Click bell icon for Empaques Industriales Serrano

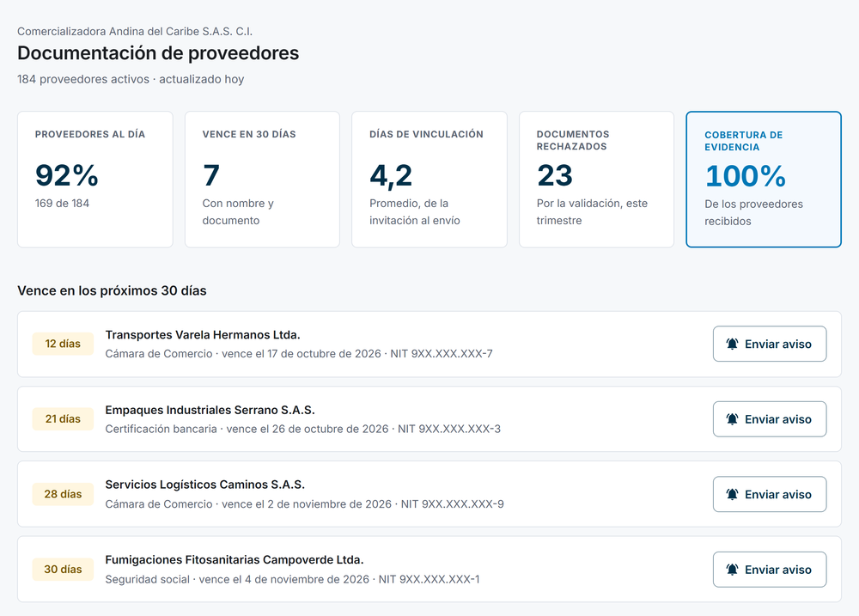tap(732, 419)
